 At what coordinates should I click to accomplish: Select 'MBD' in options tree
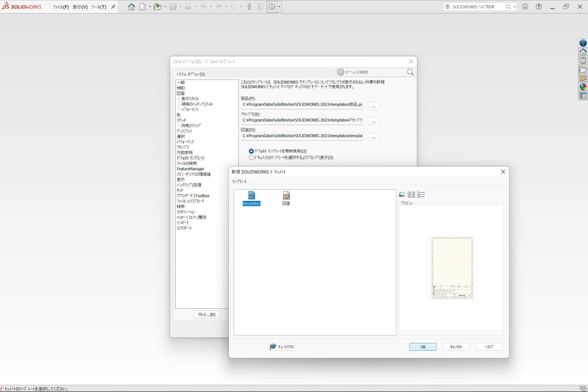coord(181,88)
